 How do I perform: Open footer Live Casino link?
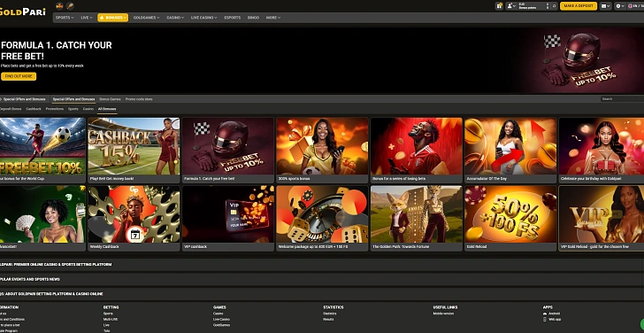tap(221, 319)
